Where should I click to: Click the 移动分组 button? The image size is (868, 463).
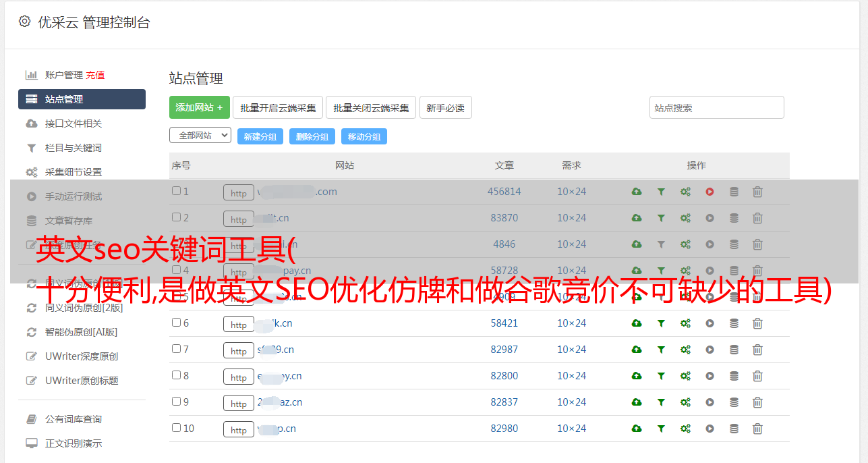(x=364, y=136)
